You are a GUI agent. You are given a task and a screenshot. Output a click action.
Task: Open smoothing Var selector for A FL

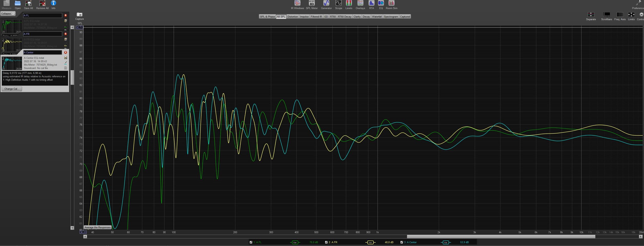click(295, 242)
